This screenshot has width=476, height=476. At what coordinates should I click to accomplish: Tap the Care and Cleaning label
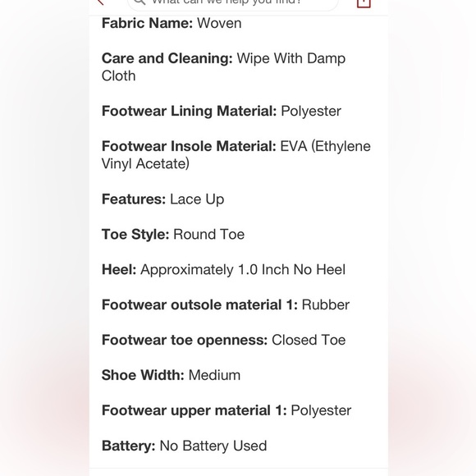(167, 58)
